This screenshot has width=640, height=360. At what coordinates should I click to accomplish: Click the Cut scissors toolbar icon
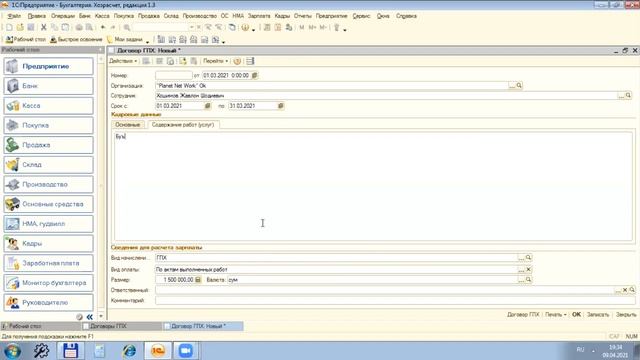pyautogui.click(x=43, y=27)
